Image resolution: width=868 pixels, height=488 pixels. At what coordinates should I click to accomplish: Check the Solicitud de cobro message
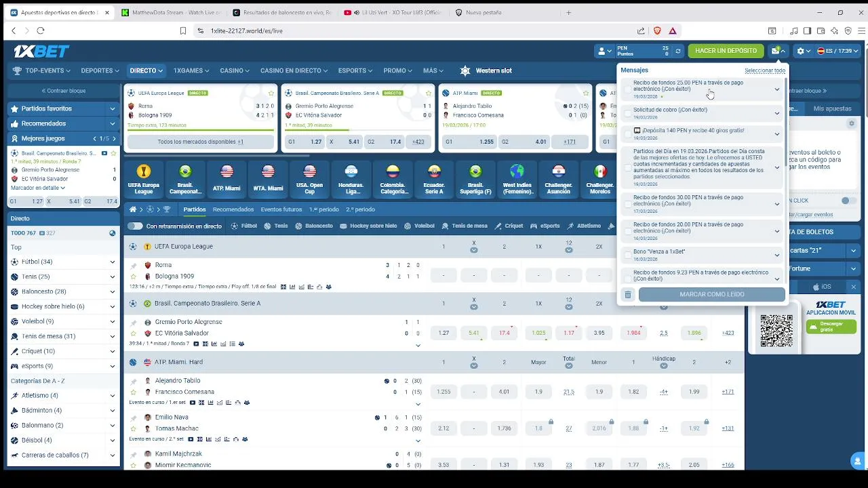(x=628, y=113)
